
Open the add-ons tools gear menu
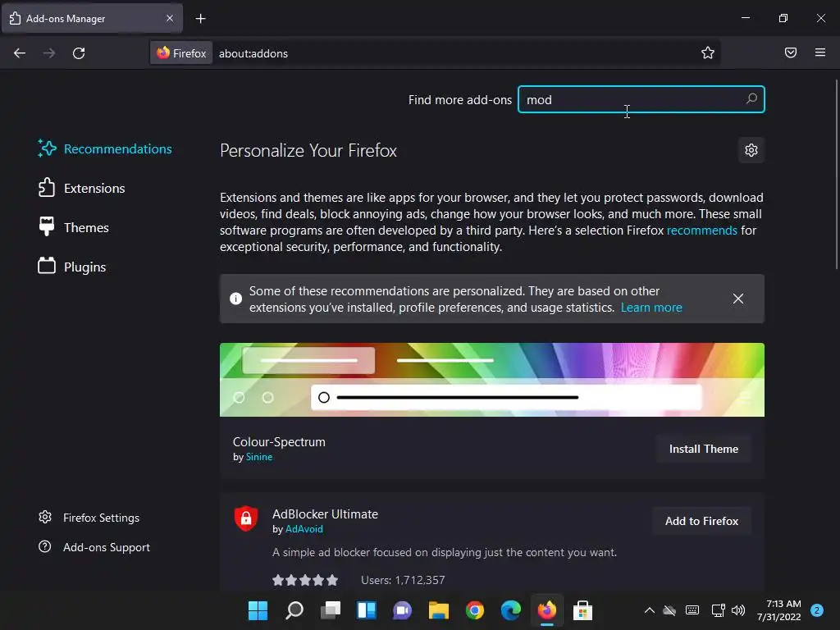click(751, 150)
